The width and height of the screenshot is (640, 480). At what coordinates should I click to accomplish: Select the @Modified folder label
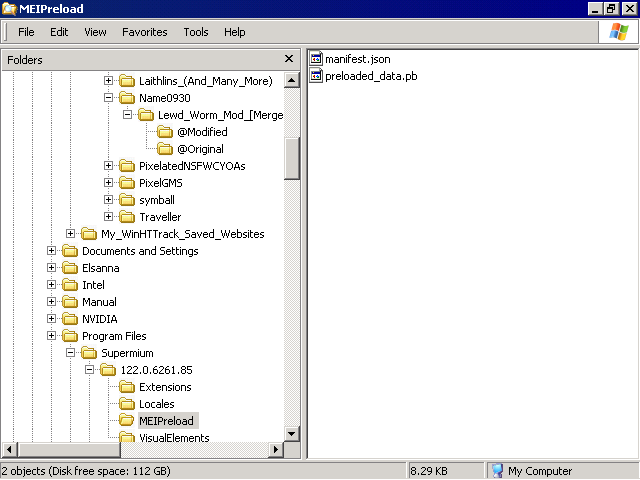(x=202, y=132)
